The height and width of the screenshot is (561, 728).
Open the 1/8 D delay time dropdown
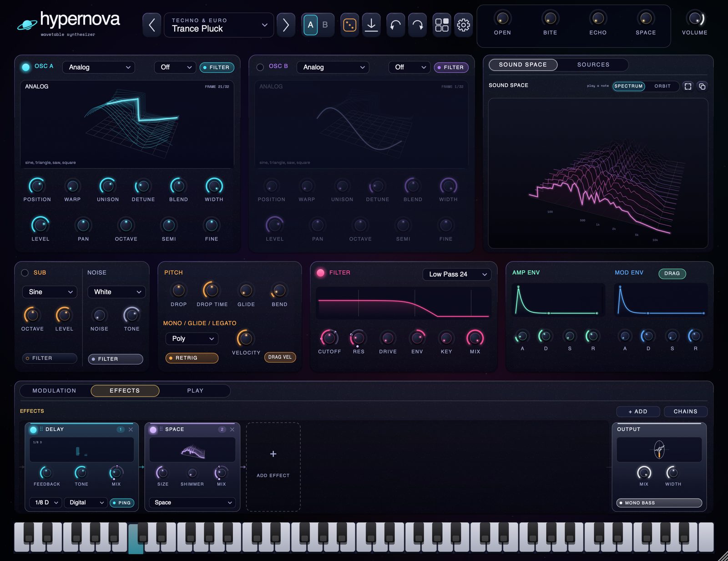tap(46, 502)
